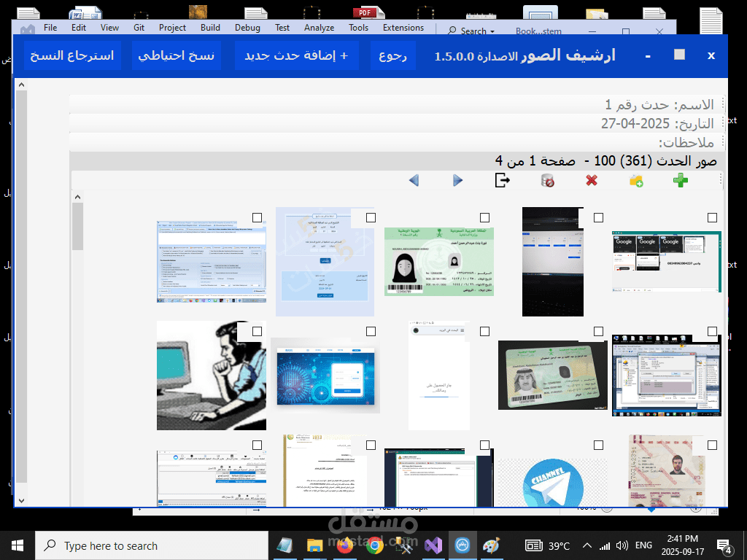Click the outer scrollbar up arrow

[x=21, y=85]
